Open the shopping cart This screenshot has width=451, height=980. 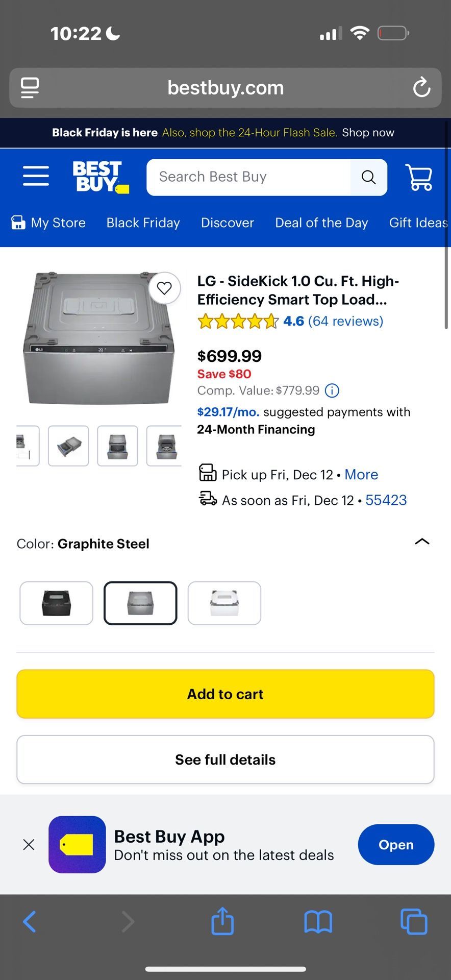418,177
